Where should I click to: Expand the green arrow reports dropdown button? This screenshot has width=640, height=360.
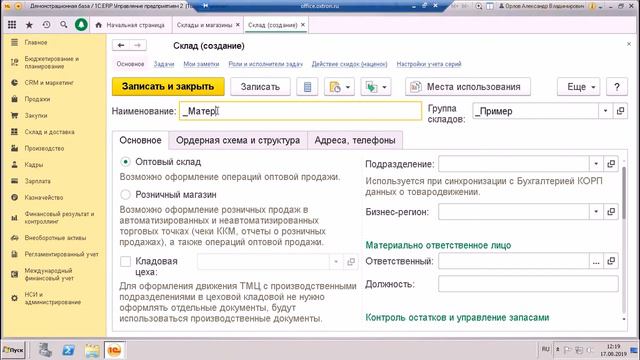click(x=376, y=87)
